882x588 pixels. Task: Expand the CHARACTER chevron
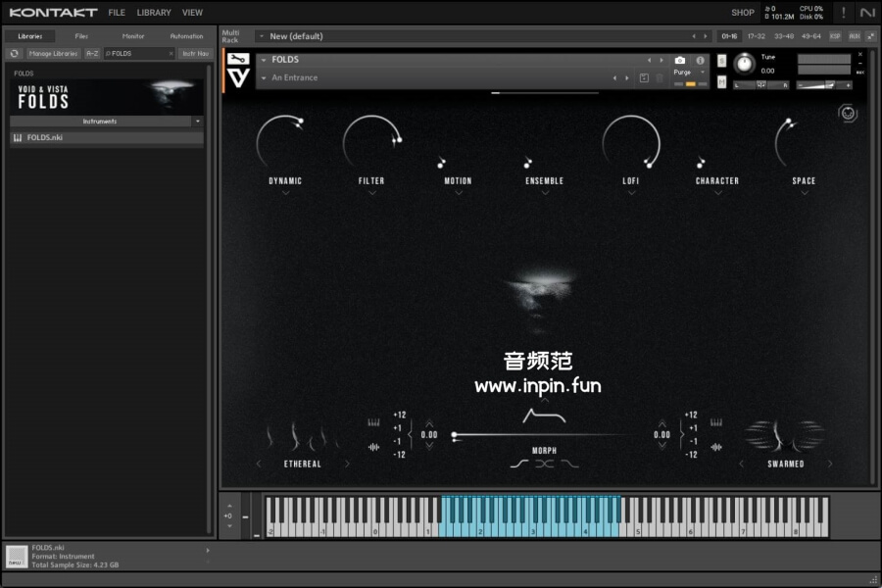pos(718,193)
